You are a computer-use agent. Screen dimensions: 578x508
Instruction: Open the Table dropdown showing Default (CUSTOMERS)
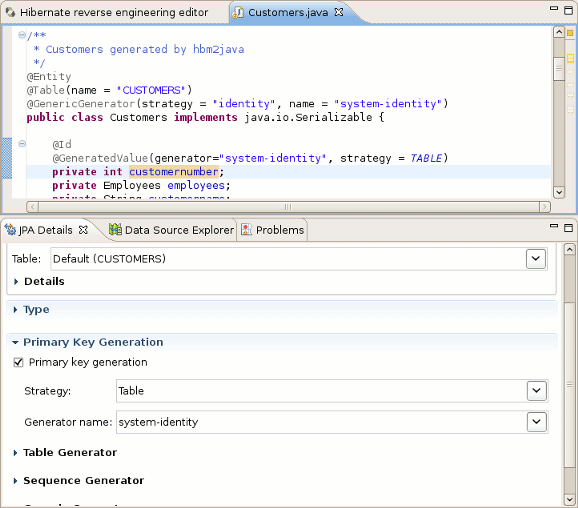536,258
